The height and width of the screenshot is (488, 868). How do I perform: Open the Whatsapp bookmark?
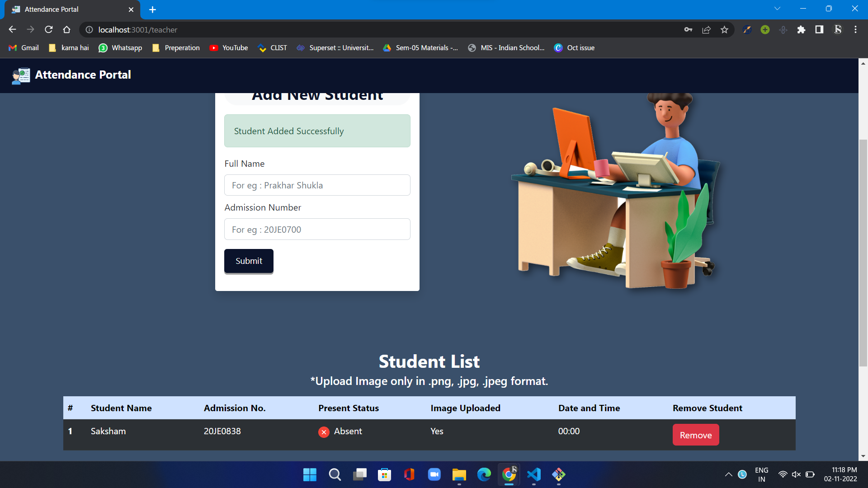[x=120, y=48]
